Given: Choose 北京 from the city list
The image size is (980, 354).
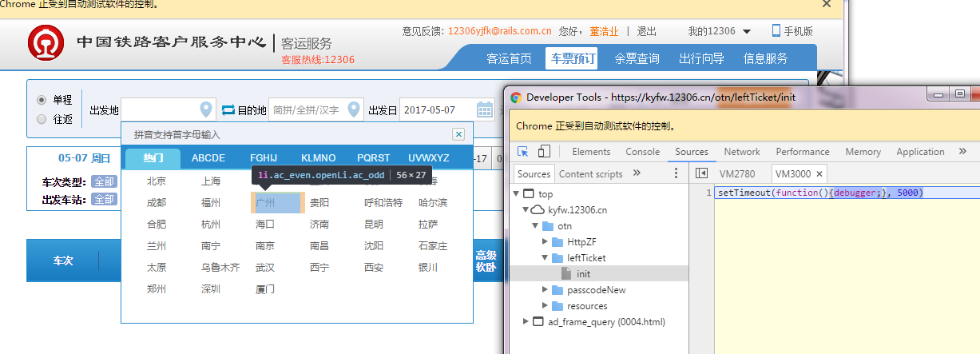Looking at the screenshot, I should pyautogui.click(x=157, y=181).
